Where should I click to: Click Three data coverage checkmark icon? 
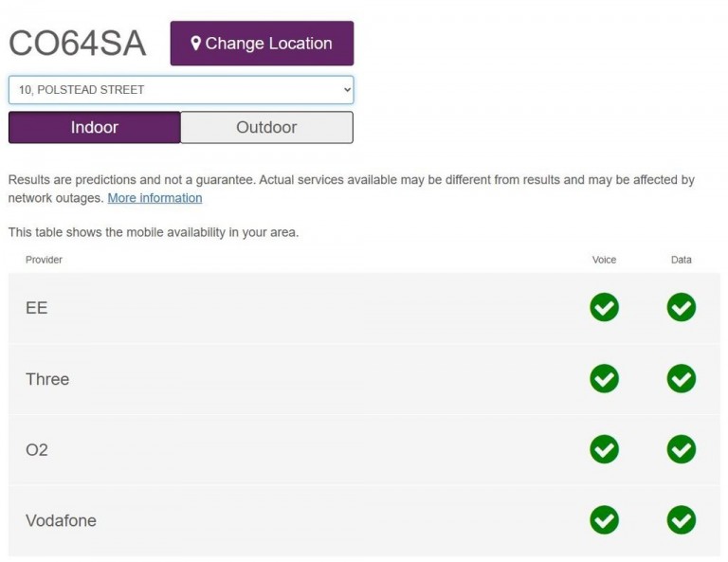[682, 379]
